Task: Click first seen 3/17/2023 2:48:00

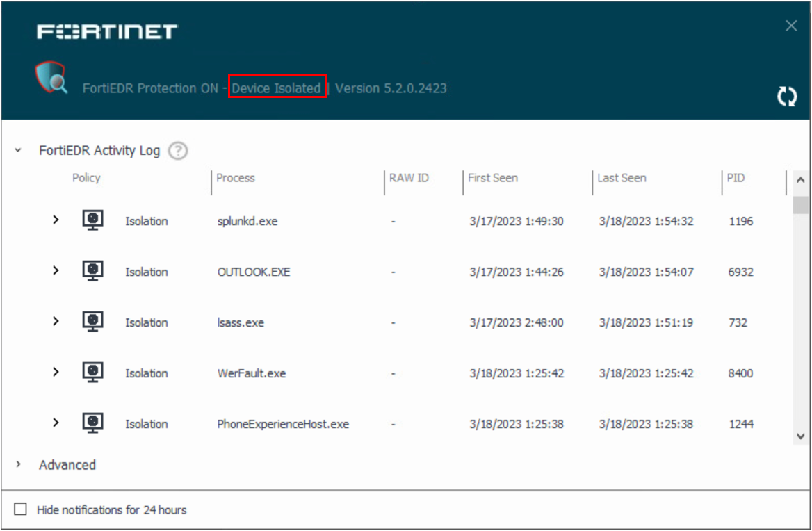Action: (x=517, y=323)
